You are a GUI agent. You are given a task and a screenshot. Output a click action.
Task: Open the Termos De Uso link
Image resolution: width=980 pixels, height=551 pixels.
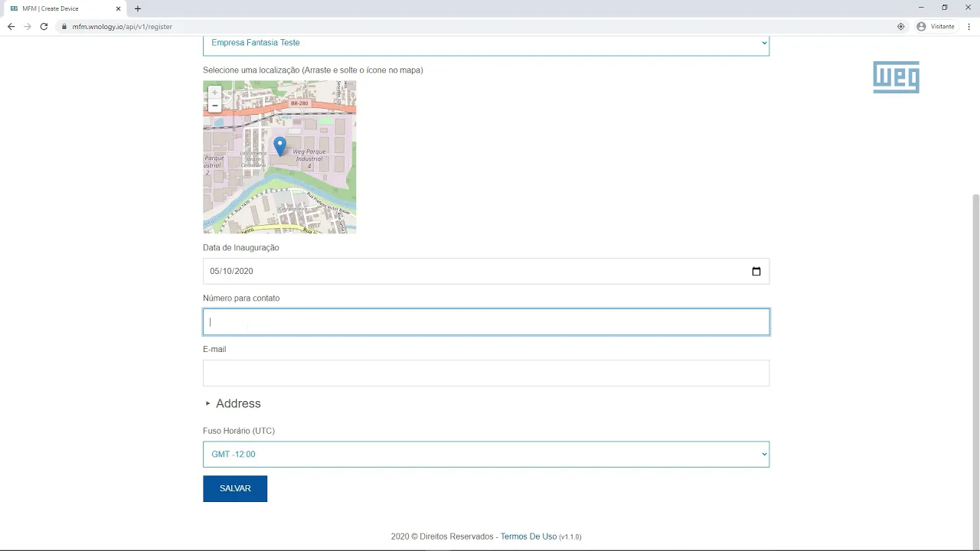(528, 536)
